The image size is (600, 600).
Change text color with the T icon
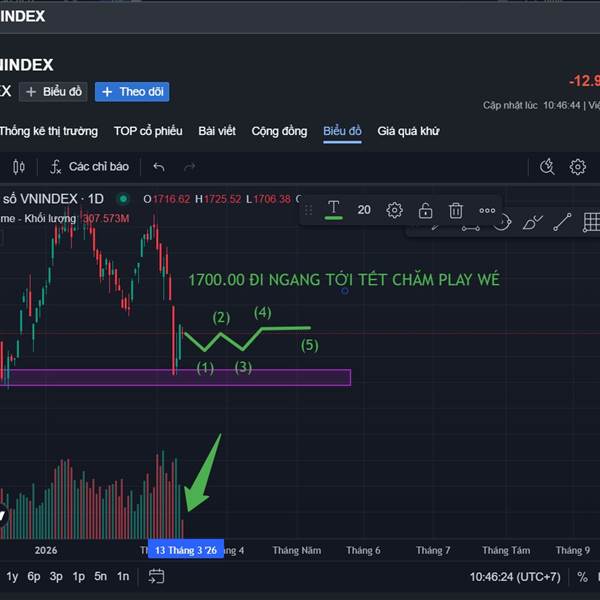(x=334, y=210)
